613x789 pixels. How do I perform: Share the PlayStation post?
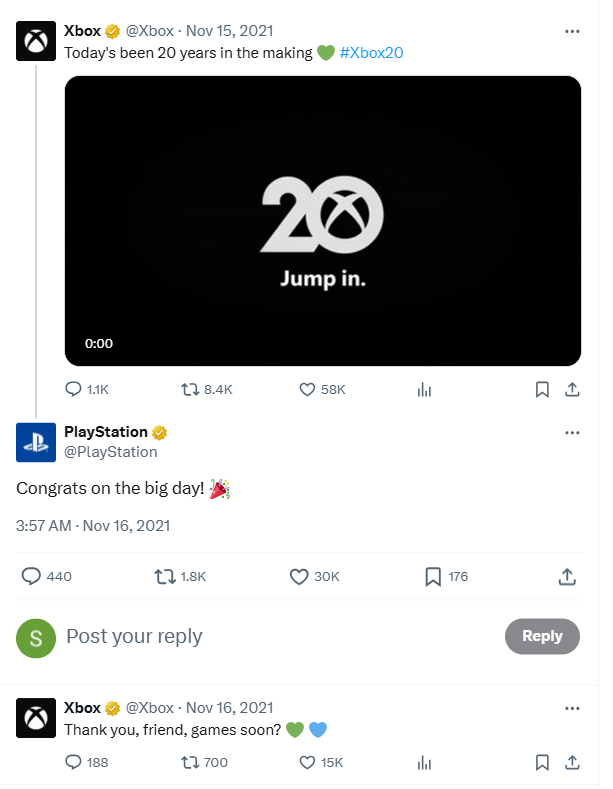(566, 576)
